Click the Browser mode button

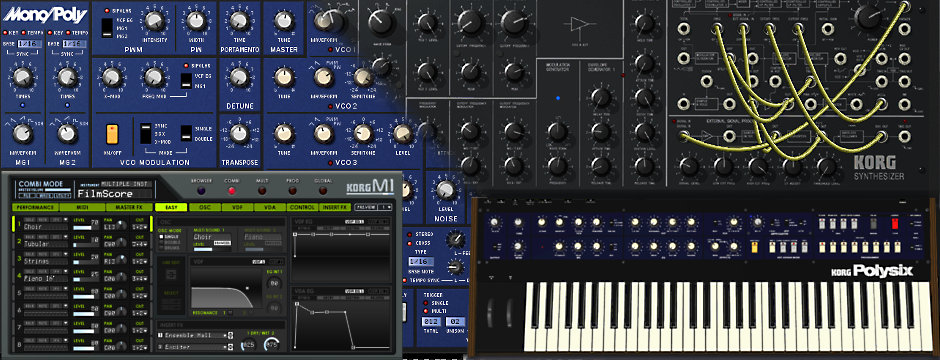pos(201,190)
